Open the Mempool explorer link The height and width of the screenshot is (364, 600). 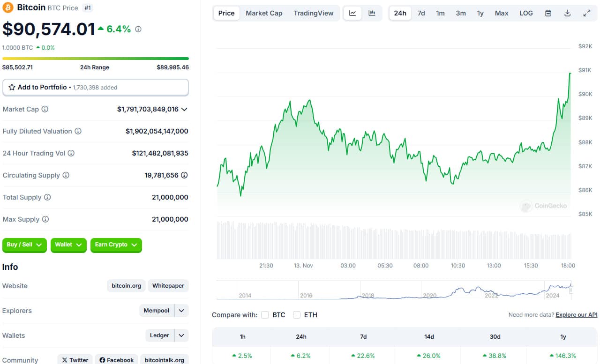tap(157, 311)
